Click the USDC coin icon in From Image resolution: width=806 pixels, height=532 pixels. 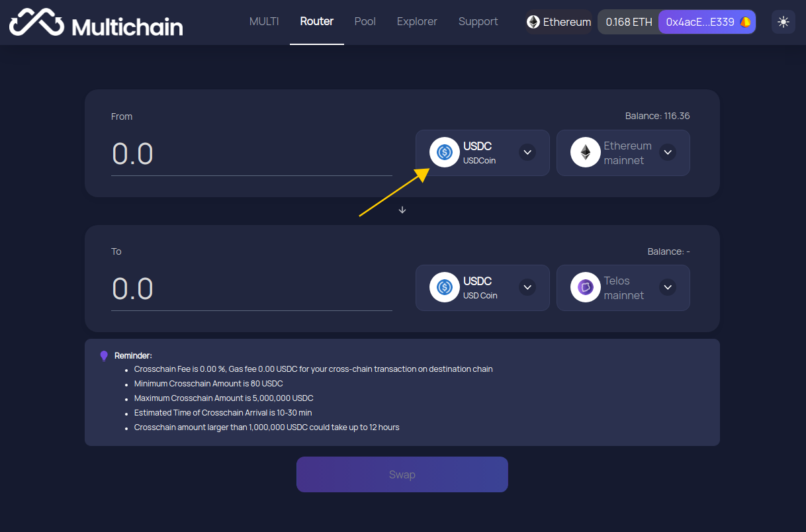[x=445, y=152]
